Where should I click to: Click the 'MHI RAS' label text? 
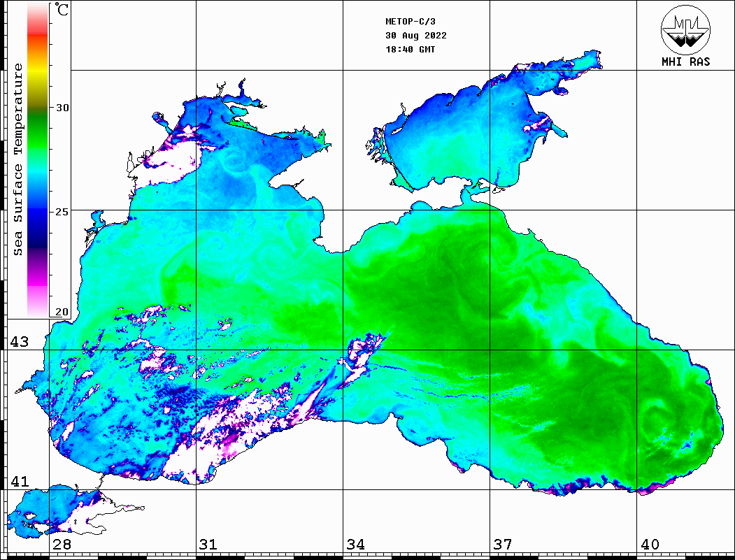[x=686, y=62]
